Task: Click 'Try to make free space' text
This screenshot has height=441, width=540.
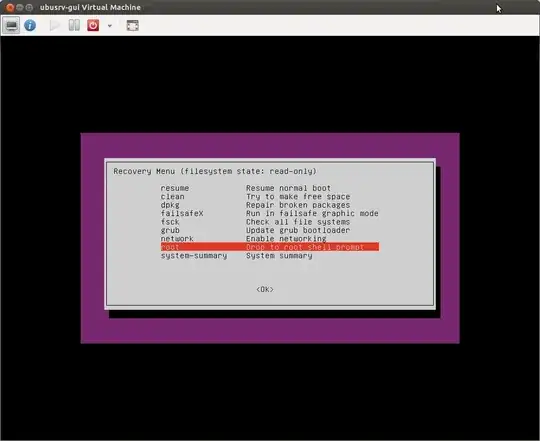Action: click(298, 197)
